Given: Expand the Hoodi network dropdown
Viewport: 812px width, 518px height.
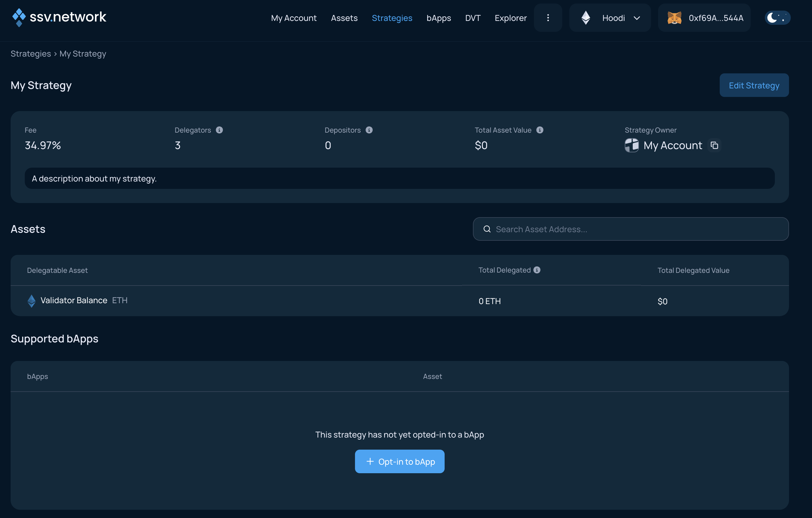Looking at the screenshot, I should [x=610, y=18].
